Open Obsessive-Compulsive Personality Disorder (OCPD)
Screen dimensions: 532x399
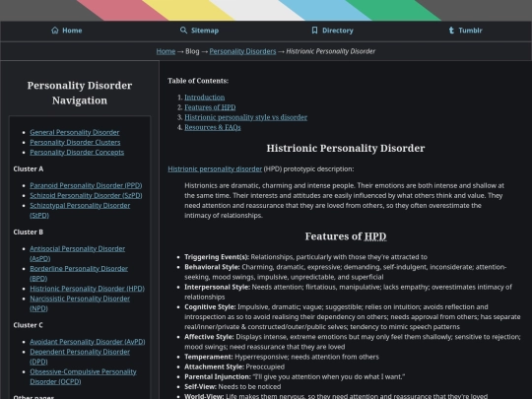click(83, 376)
